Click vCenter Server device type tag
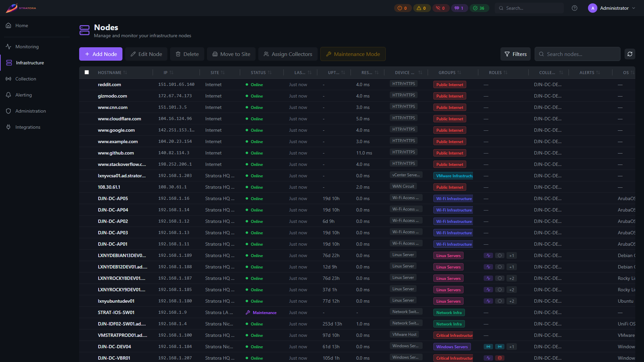Viewport: 644px width, 362px height. pyautogui.click(x=406, y=175)
